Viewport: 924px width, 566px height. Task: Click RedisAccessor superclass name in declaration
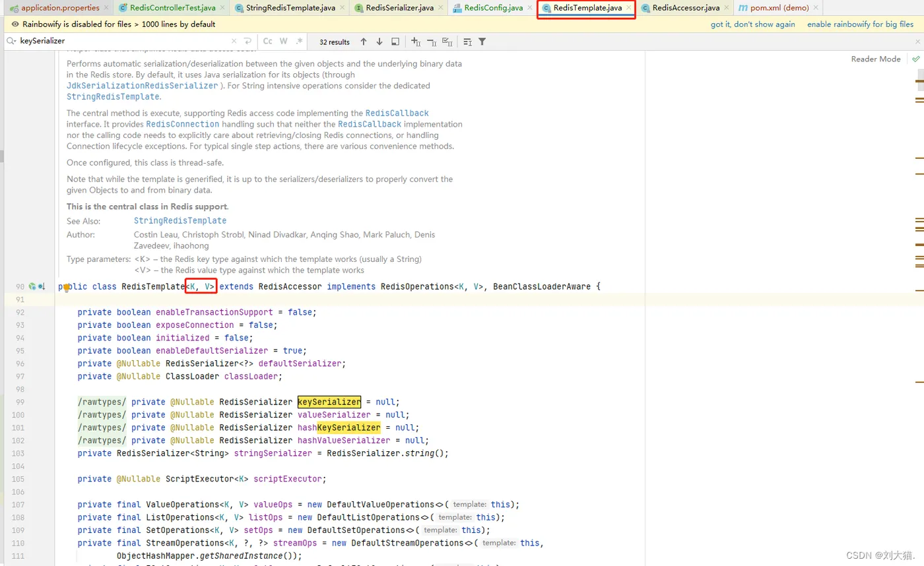(290, 287)
